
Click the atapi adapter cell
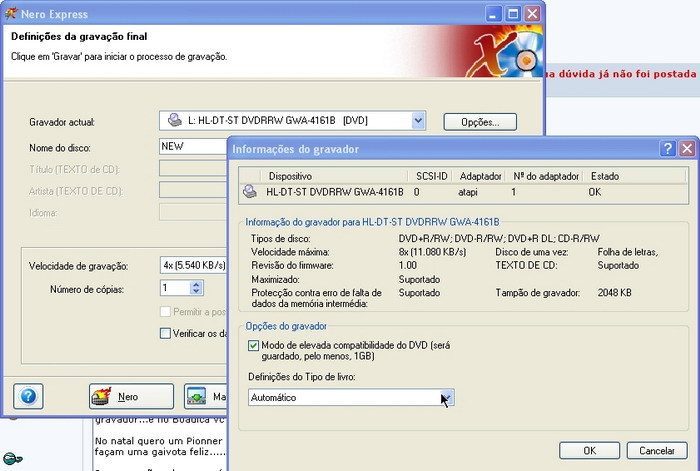468,192
